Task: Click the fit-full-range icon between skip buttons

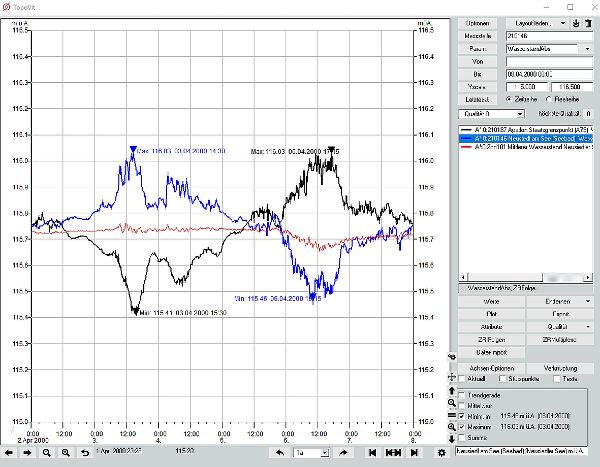Action: tap(393, 453)
